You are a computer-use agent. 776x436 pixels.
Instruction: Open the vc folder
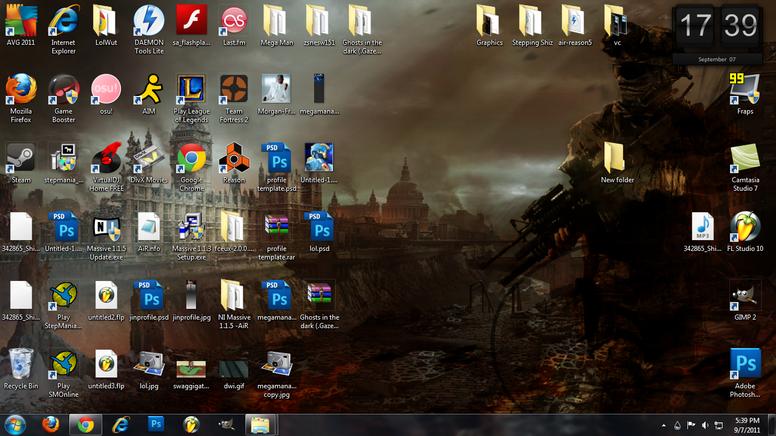coord(617,25)
